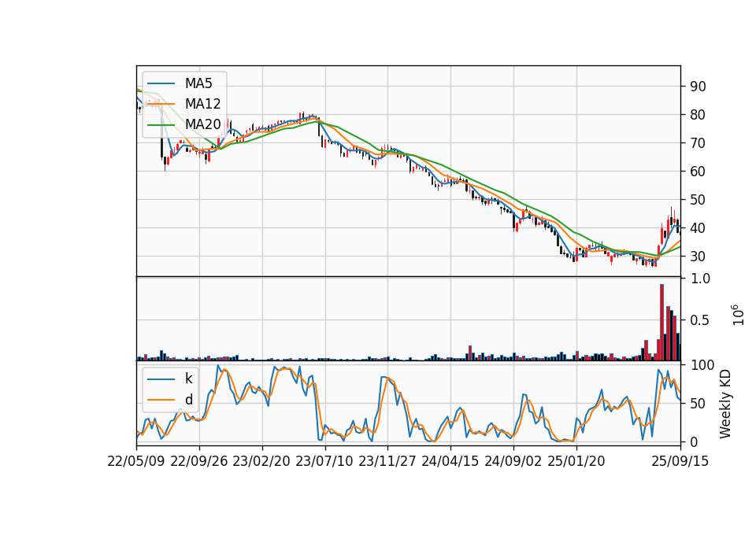Click the volume axis value 1.0
This screenshot has width=756, height=543.
pos(699,279)
